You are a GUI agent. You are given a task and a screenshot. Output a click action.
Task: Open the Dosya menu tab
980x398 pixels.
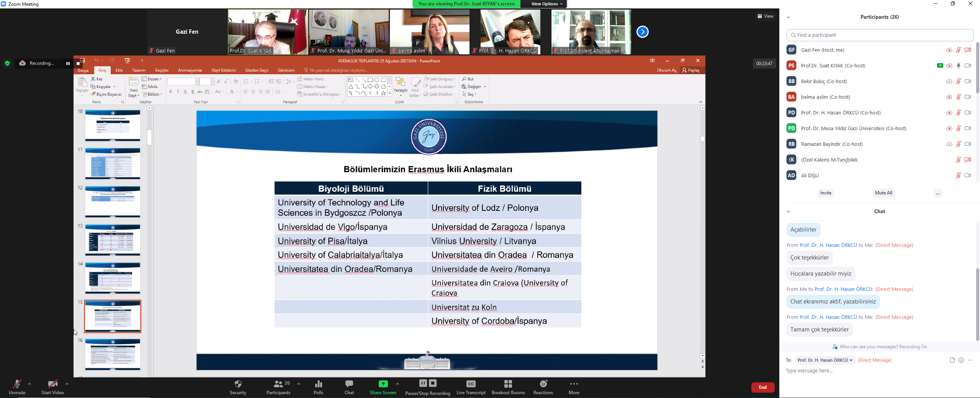coord(83,70)
